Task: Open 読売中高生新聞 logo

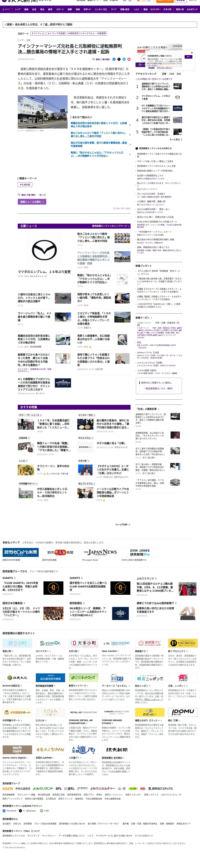Action: coord(60,552)
